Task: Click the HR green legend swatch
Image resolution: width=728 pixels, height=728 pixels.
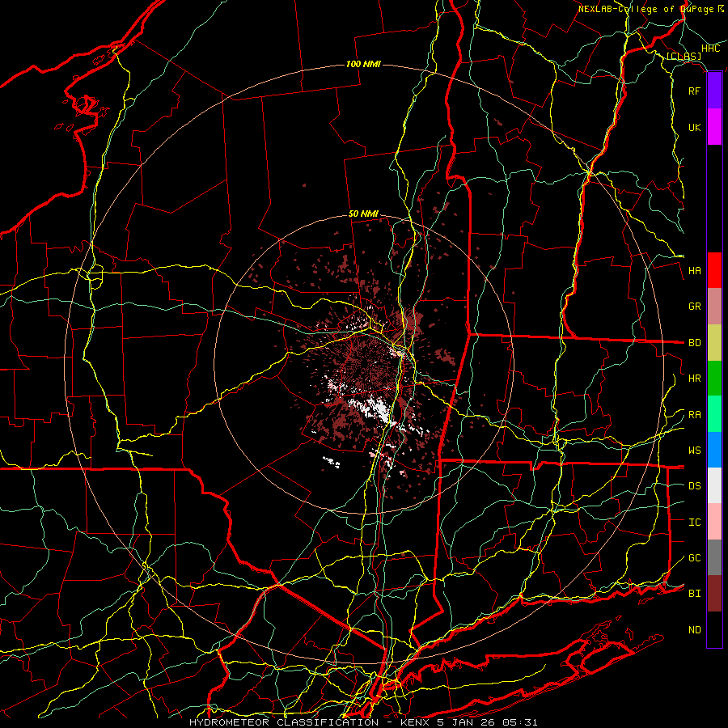Action: point(714,378)
